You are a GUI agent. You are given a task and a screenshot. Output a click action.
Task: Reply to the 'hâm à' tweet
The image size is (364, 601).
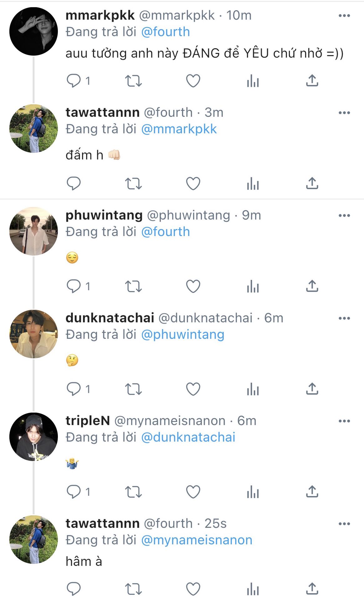pyautogui.click(x=74, y=589)
